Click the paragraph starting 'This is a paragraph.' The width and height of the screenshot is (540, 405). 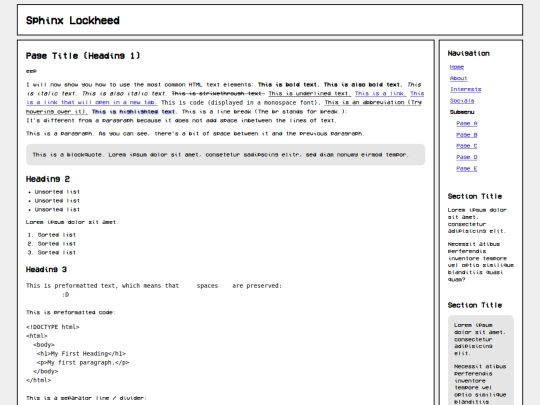(195, 134)
